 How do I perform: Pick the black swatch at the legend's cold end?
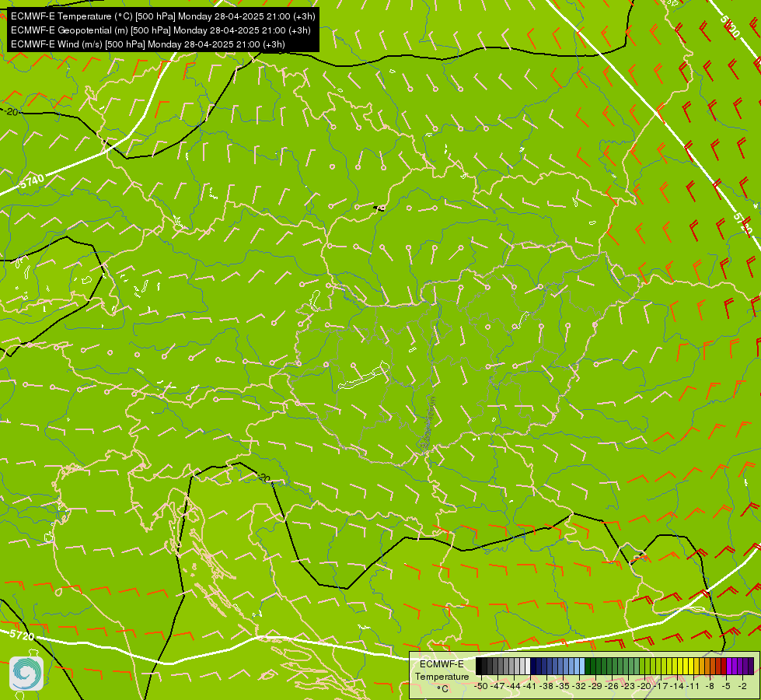pos(479,666)
